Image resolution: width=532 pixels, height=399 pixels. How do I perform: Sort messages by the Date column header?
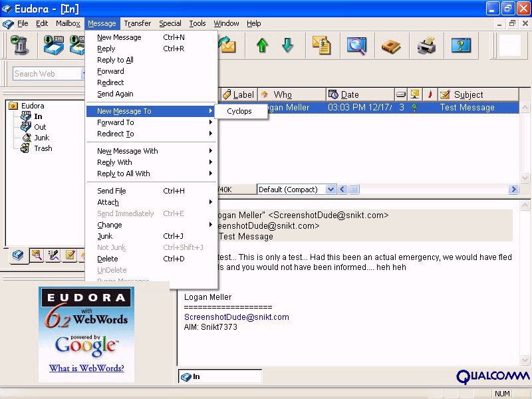(x=360, y=94)
